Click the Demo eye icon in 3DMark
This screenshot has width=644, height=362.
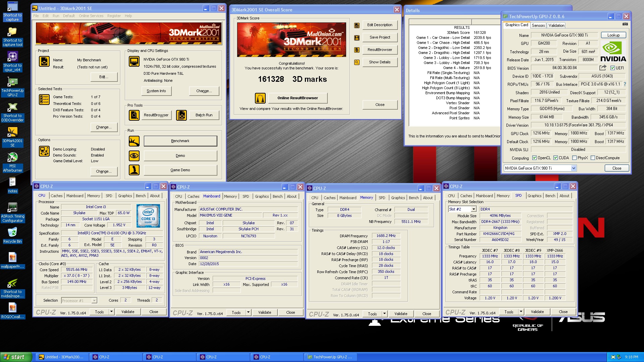tap(134, 156)
